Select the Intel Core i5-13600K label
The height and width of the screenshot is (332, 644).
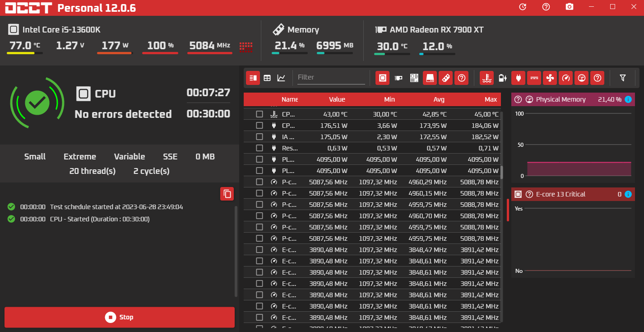61,30
